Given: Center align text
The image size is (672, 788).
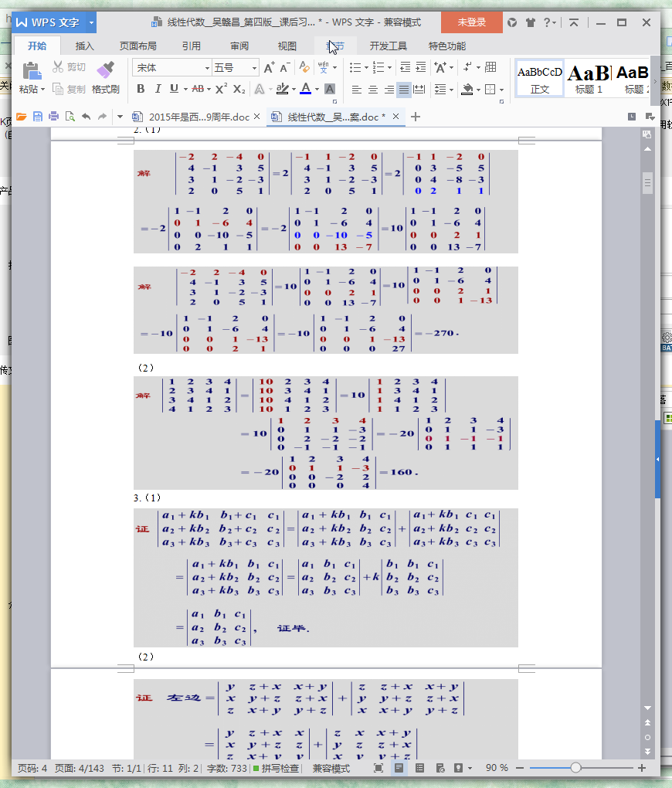Looking at the screenshot, I should [372, 90].
